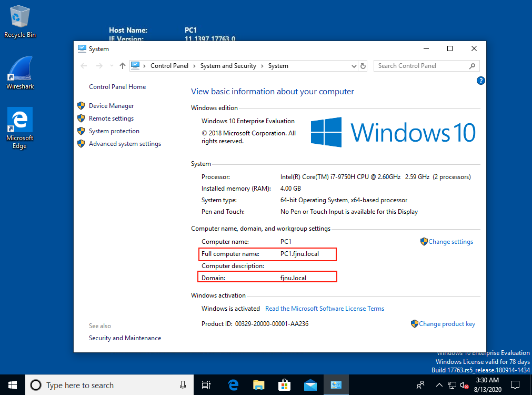Click the Windows 10 logo image

393,132
